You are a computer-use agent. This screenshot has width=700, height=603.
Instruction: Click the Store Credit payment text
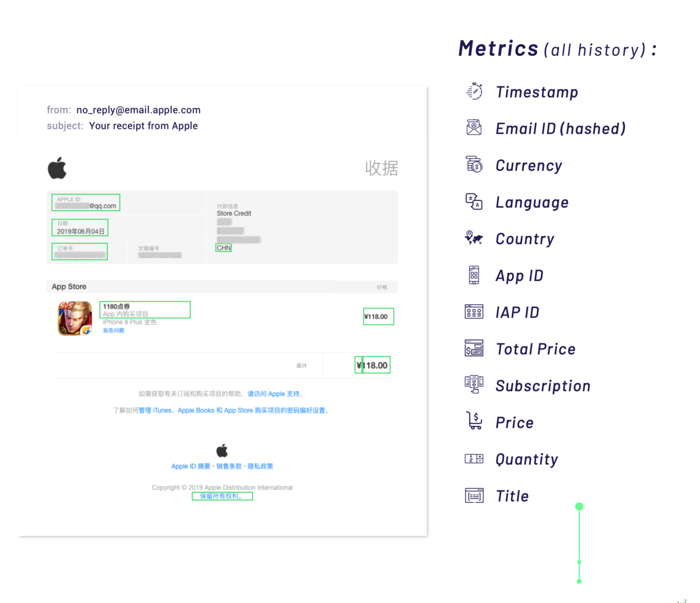pyautogui.click(x=234, y=213)
